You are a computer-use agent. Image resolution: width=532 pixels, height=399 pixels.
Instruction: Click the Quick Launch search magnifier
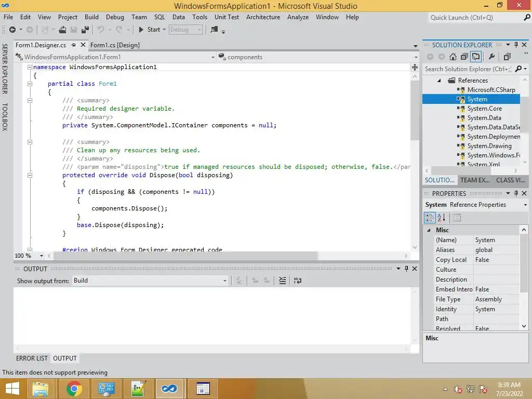click(527, 17)
